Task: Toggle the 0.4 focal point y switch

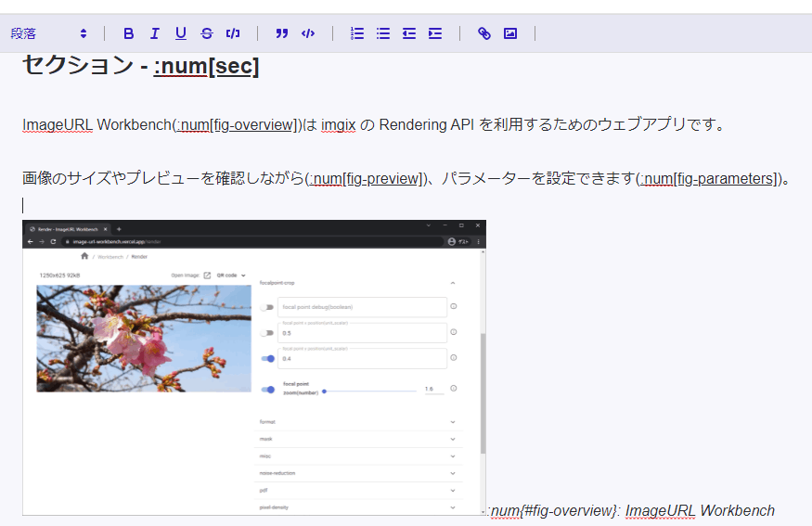Action: click(x=268, y=358)
